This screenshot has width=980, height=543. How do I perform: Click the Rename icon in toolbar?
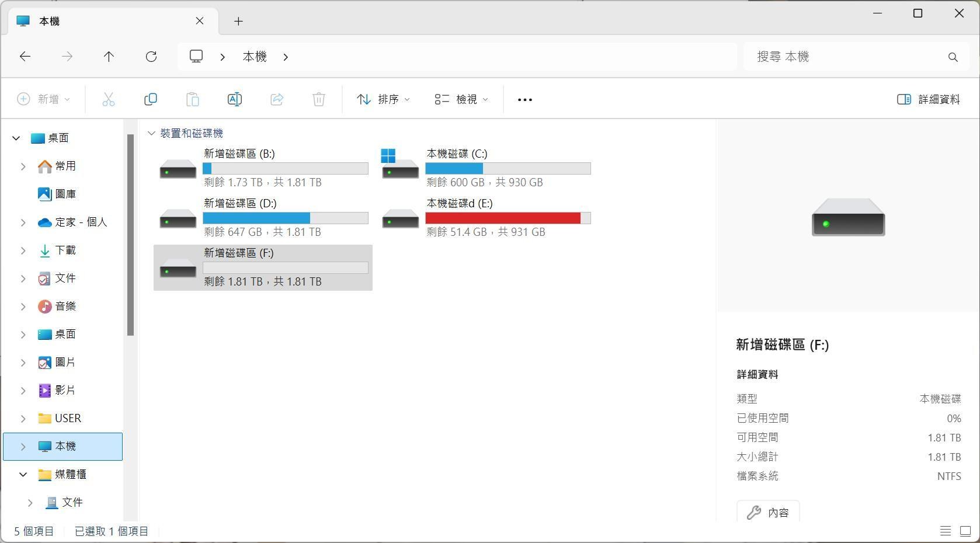click(234, 99)
